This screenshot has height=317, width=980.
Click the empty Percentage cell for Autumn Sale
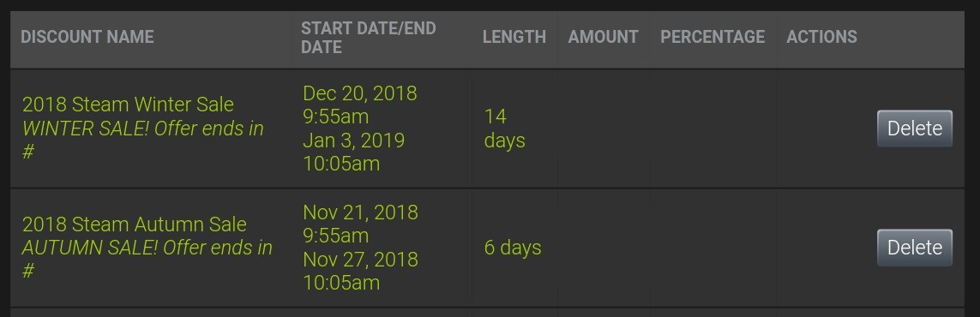[713, 248]
